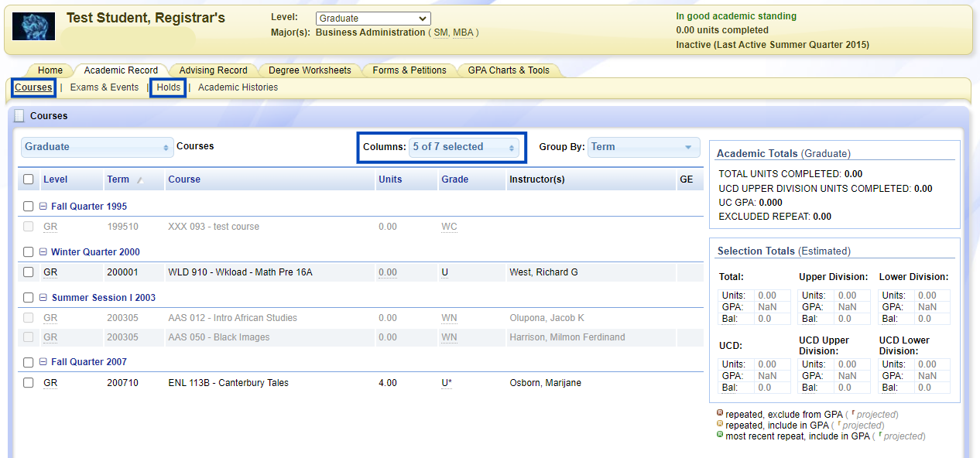The width and height of the screenshot is (980, 458).
Task: Open the GPA Charts & Tools tab
Action: (508, 70)
